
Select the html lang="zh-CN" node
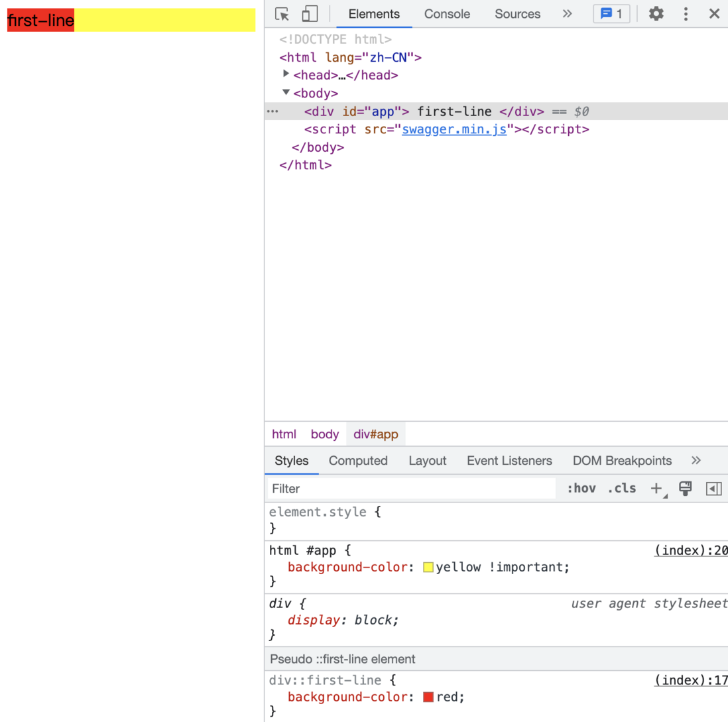(x=351, y=58)
